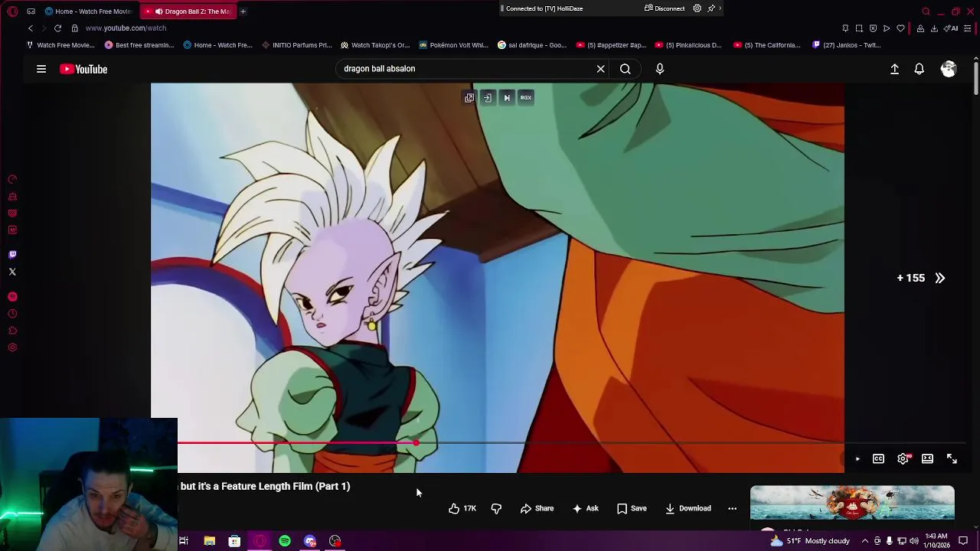The width and height of the screenshot is (980, 551).
Task: Click the + 155 skip-forward indicator
Action: click(921, 278)
